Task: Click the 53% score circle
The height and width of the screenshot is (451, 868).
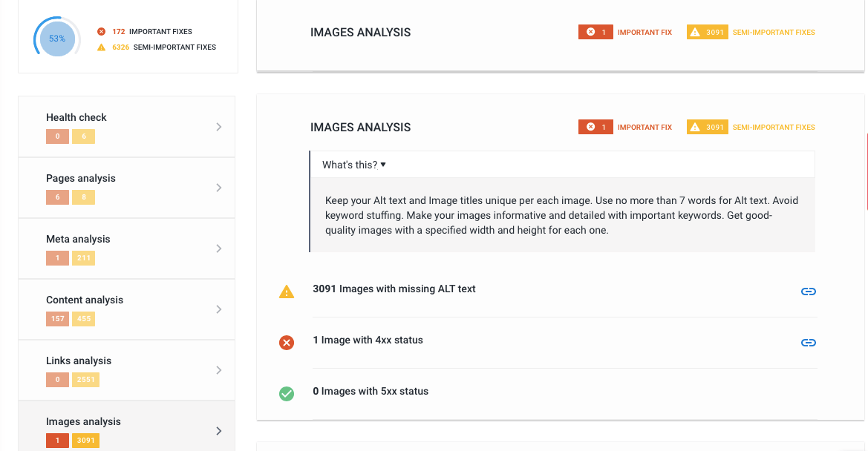Action: [x=57, y=39]
